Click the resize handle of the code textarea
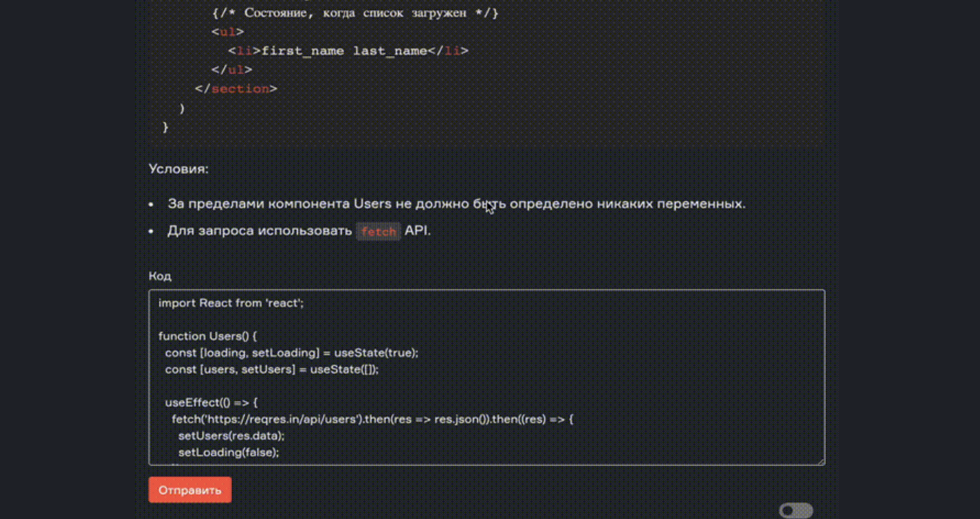This screenshot has width=980, height=519. pyautogui.click(x=821, y=461)
